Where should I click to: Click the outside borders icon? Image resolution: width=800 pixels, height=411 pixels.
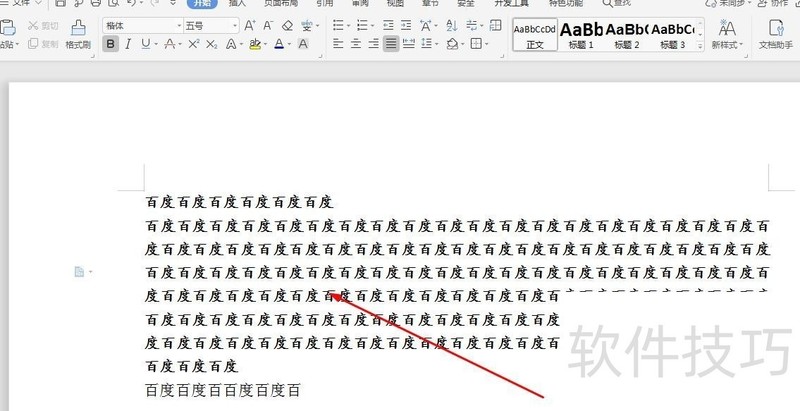click(x=476, y=44)
